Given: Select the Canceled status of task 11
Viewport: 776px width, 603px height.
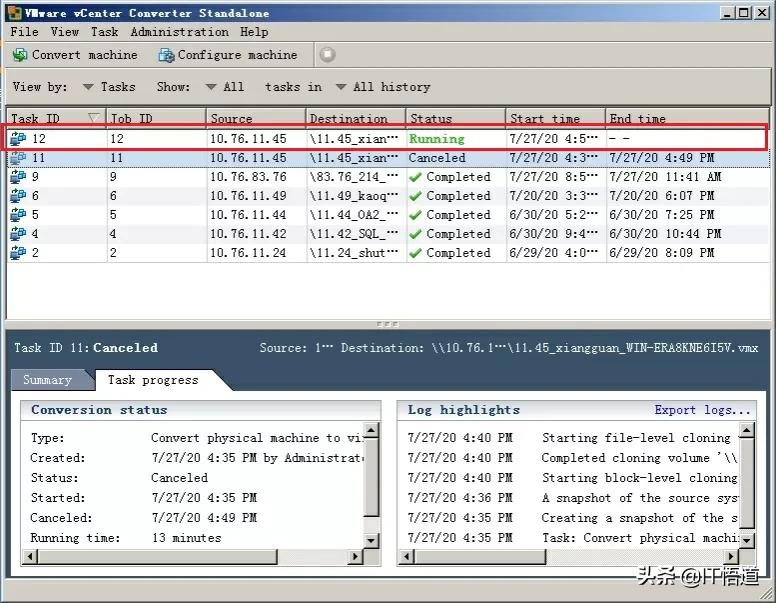Looking at the screenshot, I should point(437,158).
